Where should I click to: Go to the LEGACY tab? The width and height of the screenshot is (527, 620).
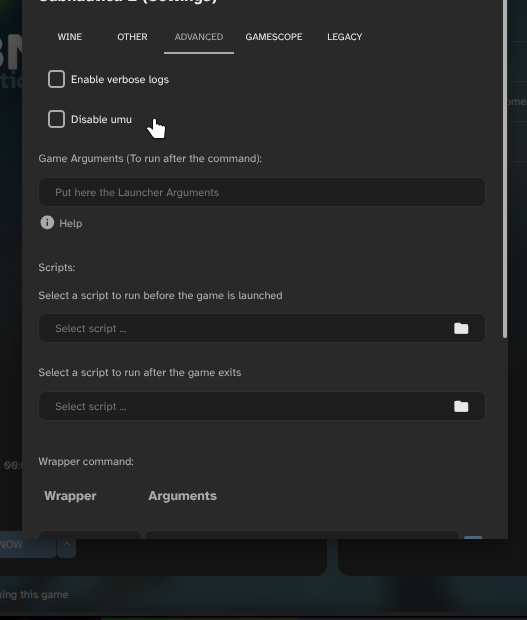coord(344,37)
